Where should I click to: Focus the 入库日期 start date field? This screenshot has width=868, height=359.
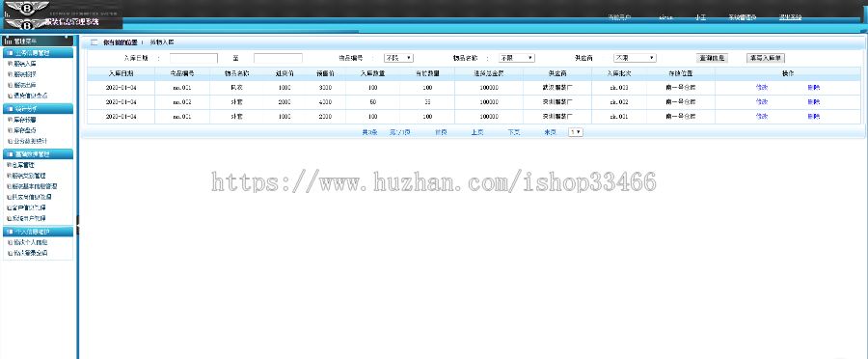tap(194, 58)
